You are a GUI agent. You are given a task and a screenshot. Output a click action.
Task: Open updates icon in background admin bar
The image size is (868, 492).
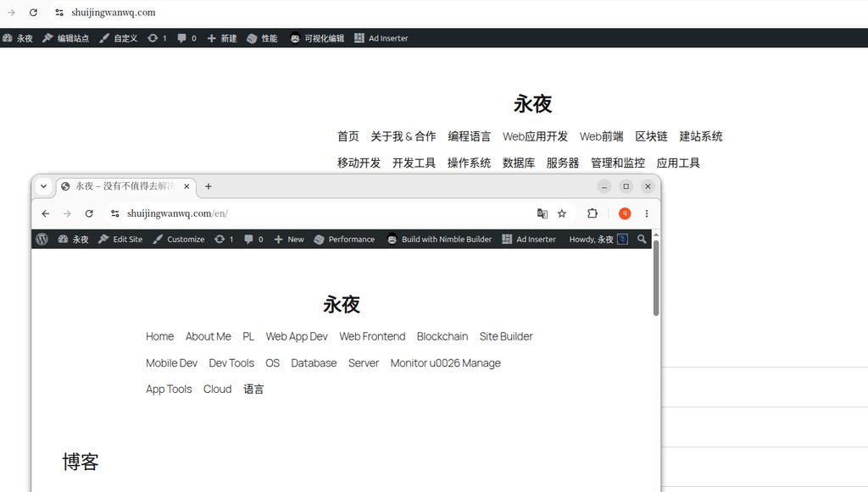click(x=157, y=38)
